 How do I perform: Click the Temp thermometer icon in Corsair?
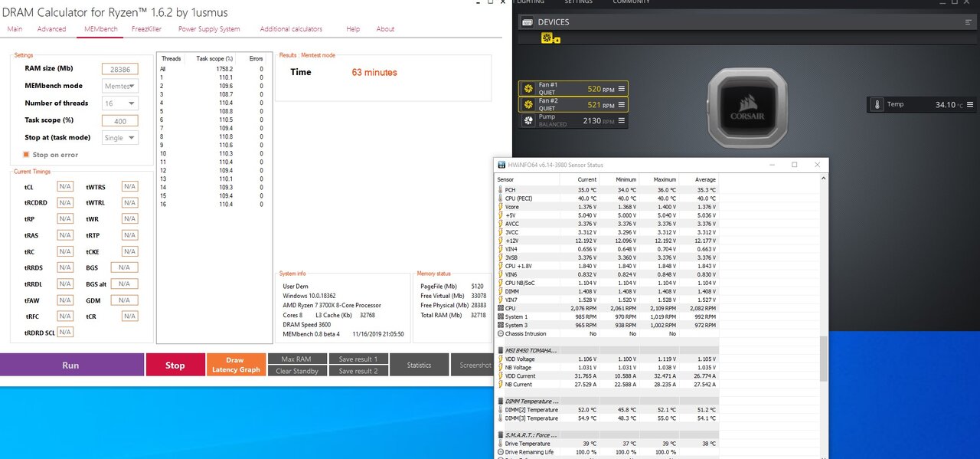coord(877,104)
